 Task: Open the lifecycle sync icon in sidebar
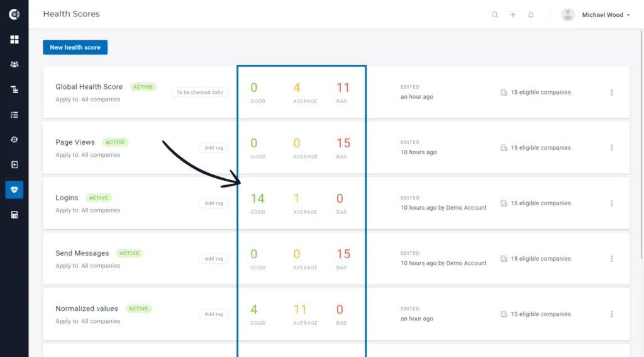(14, 140)
